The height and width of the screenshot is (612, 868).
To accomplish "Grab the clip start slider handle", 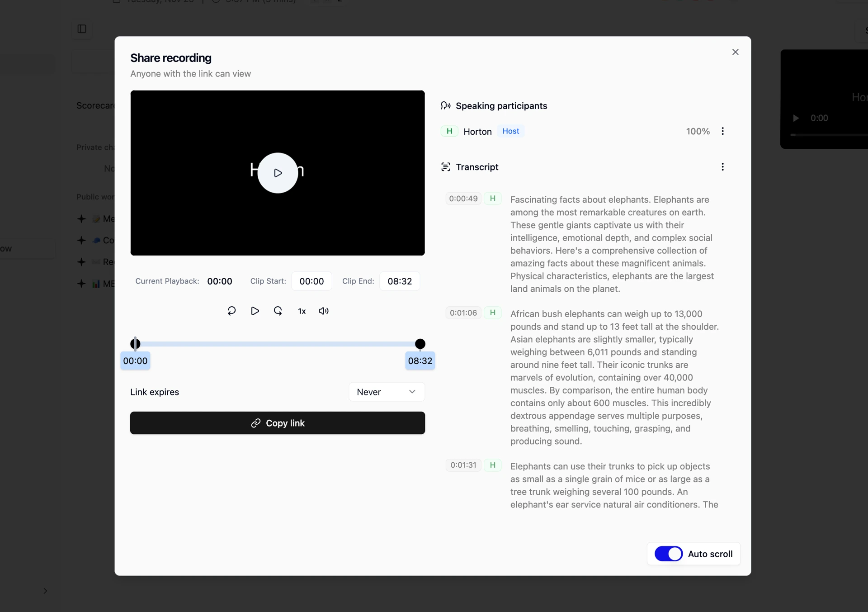I will coord(135,344).
